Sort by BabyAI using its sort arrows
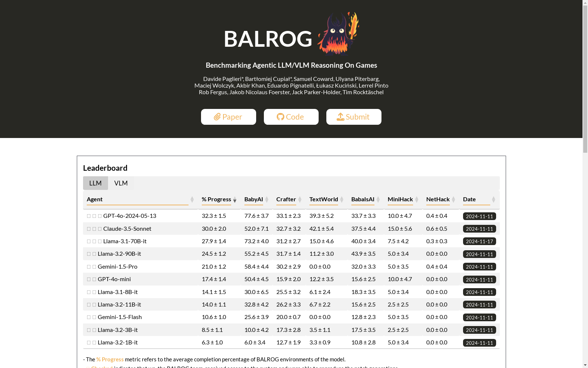 [x=267, y=199]
